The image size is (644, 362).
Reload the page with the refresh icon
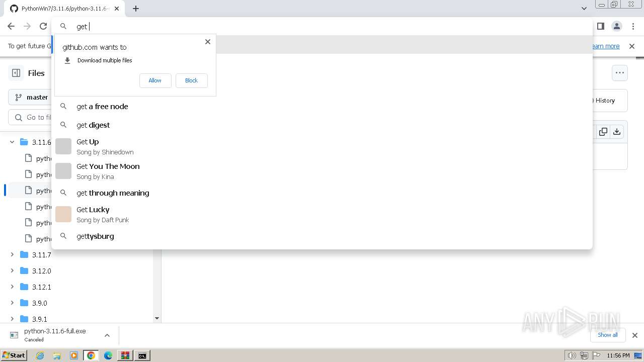click(x=43, y=26)
